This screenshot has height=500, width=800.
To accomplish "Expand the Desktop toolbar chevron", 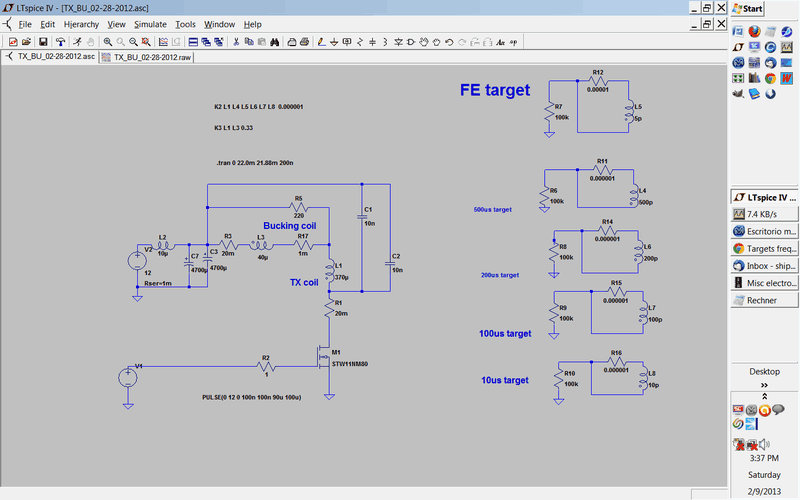I will click(765, 385).
